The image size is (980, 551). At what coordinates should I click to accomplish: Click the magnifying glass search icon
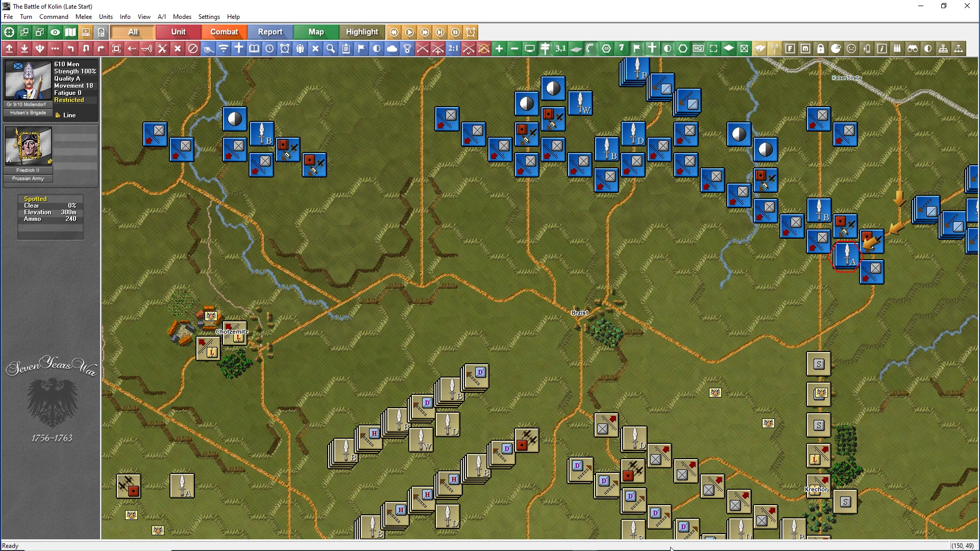331,48
